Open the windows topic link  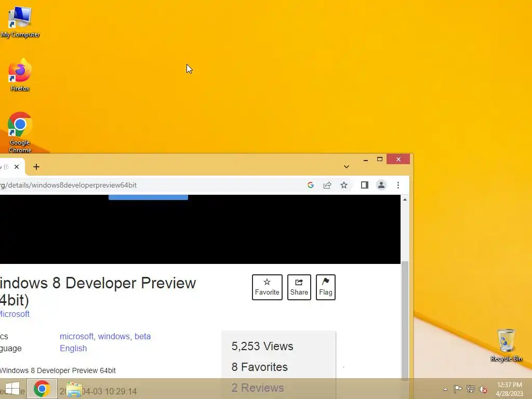114,336
